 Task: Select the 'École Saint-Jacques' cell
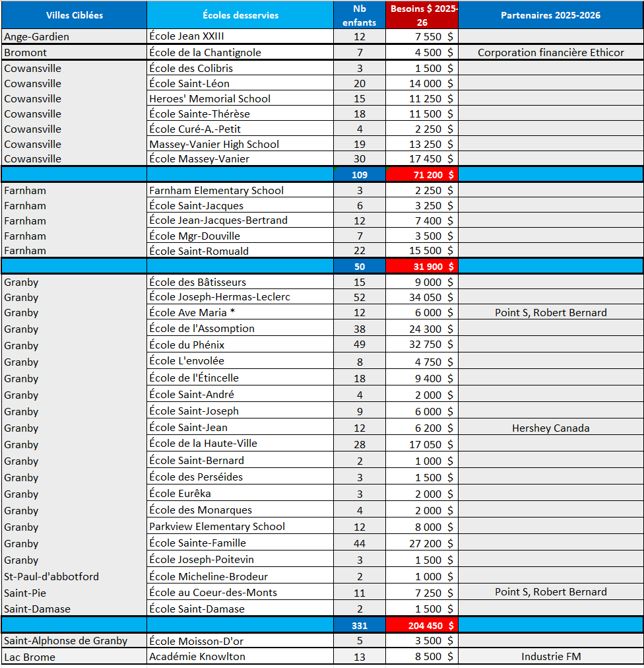(240, 205)
